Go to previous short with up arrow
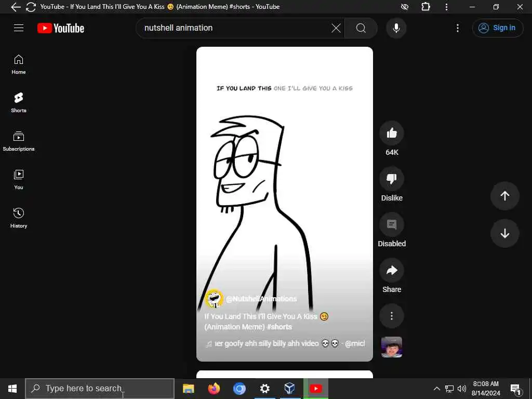This screenshot has width=532, height=399. click(505, 196)
